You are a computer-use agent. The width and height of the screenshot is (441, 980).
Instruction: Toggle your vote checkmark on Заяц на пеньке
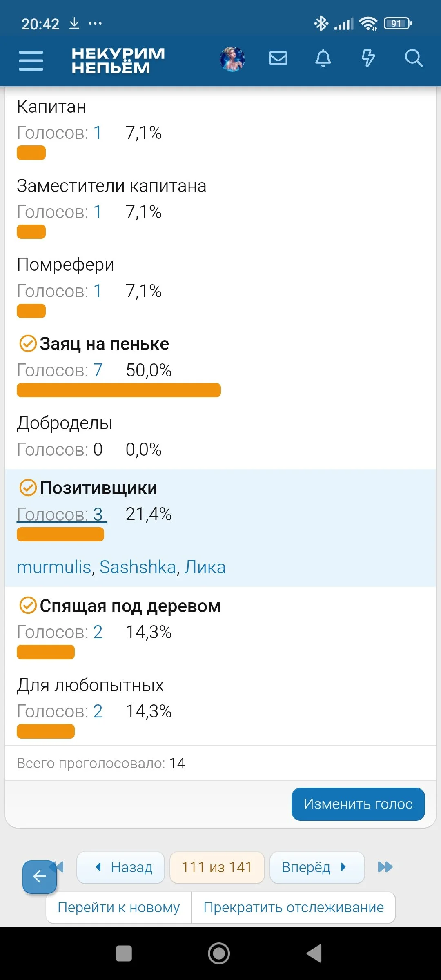pos(27,343)
